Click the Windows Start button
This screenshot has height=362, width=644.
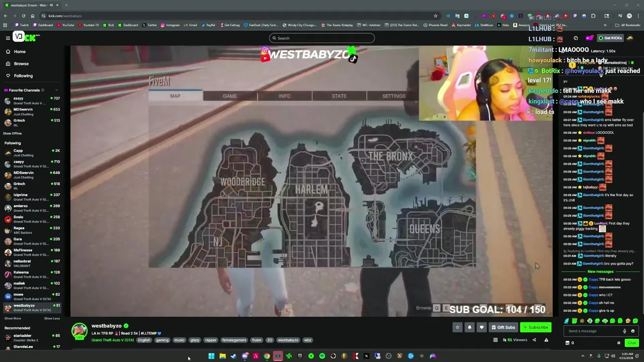[x=211, y=356]
